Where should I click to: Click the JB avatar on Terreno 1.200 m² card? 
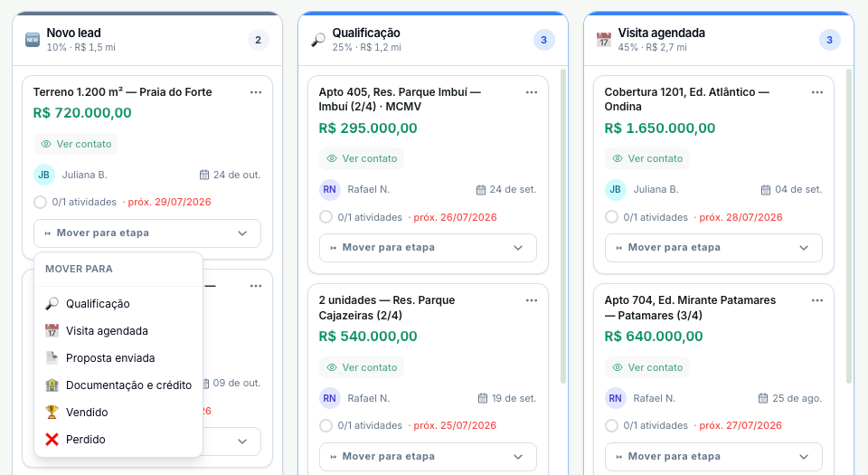(x=43, y=175)
